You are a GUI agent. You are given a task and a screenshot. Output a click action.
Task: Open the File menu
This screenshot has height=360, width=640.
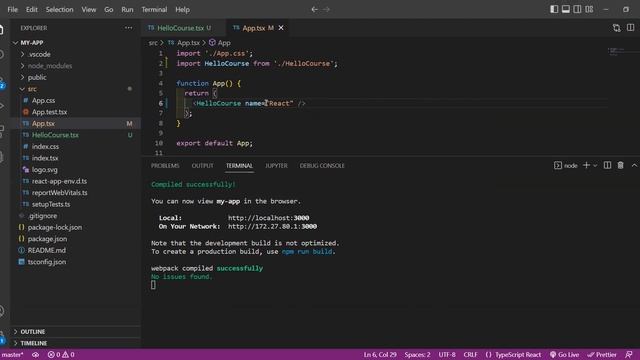13,9
